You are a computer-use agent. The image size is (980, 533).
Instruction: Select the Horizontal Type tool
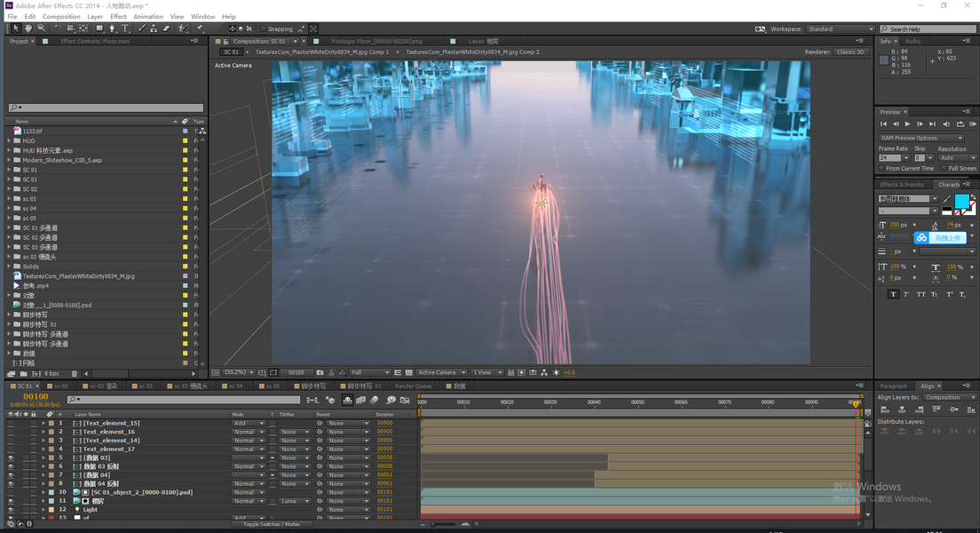[125, 28]
